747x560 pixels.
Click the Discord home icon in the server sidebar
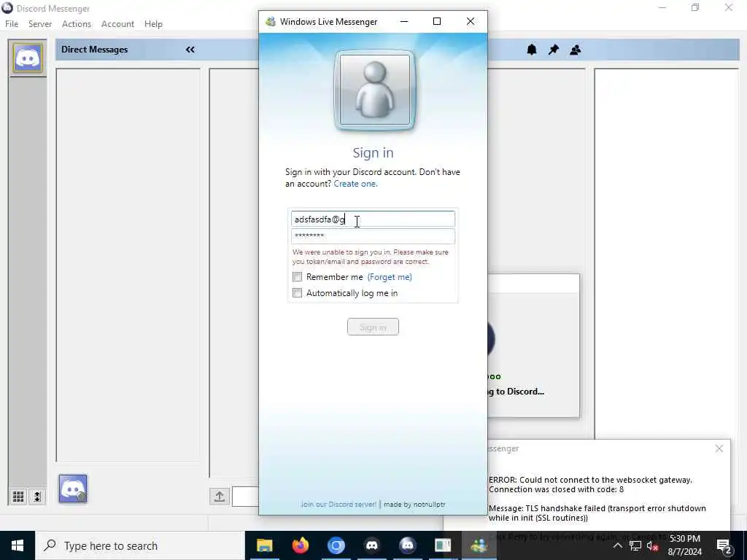coord(28,58)
